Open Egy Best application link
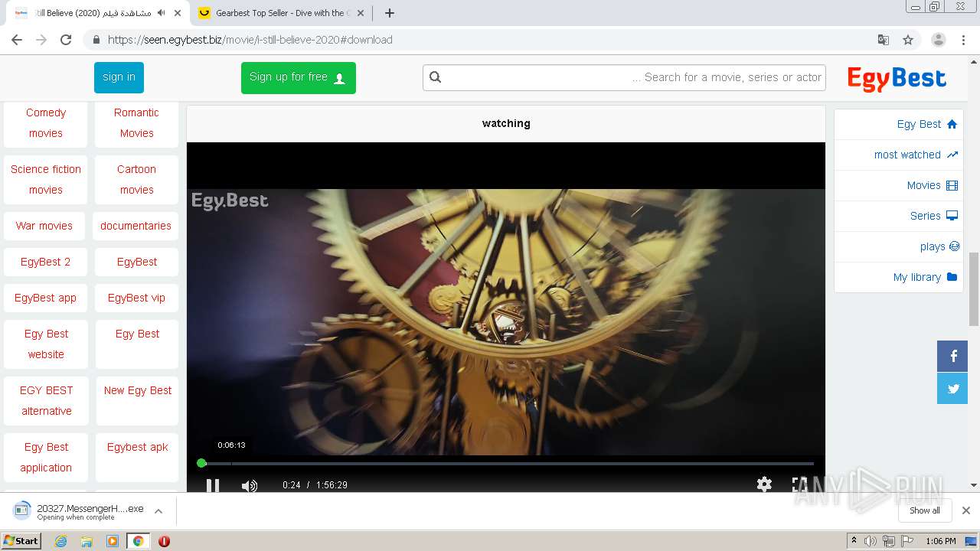Screen dimensions: 980x551 point(46,457)
